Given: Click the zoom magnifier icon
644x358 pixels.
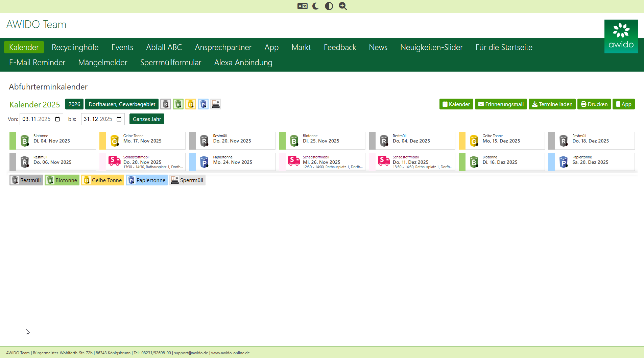Looking at the screenshot, I should [343, 6].
